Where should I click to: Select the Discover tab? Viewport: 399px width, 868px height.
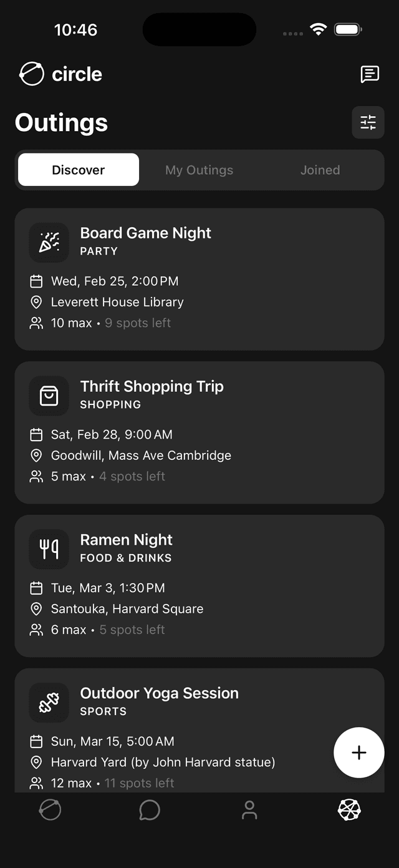[x=78, y=170]
